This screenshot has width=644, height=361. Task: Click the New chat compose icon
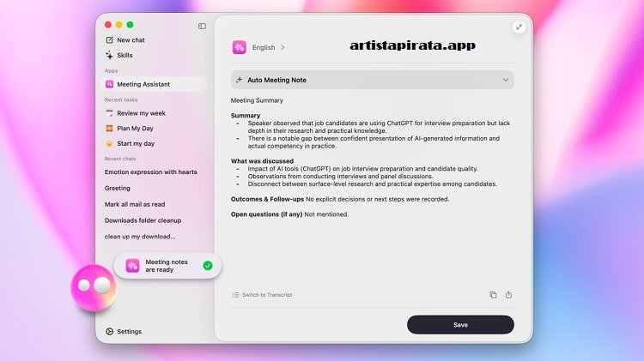109,39
